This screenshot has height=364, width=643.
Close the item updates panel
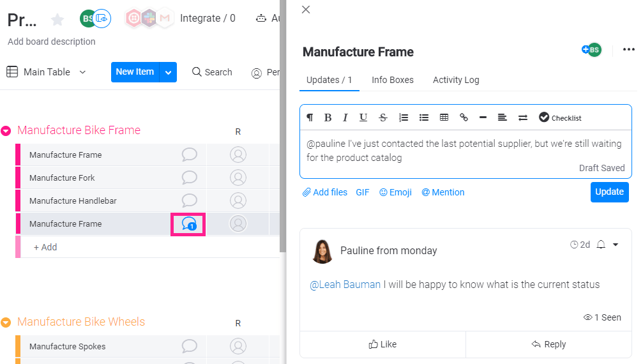click(x=306, y=10)
